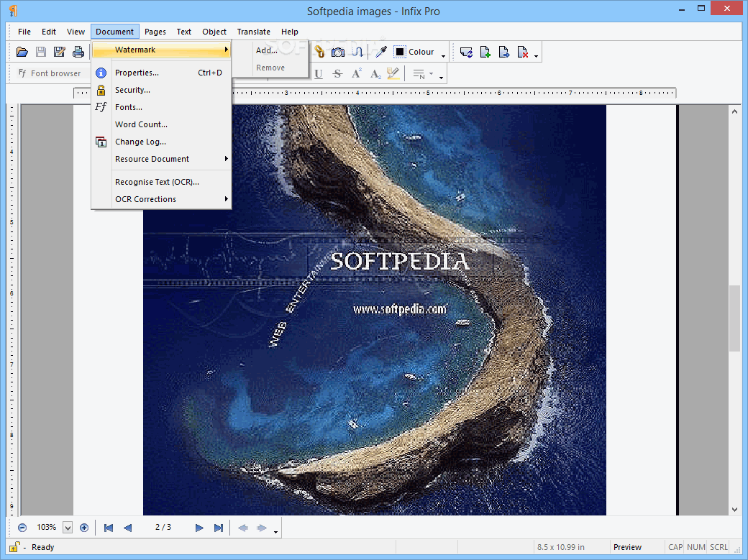Click the blue Properties info icon
This screenshot has height=560, width=748.
tap(101, 73)
